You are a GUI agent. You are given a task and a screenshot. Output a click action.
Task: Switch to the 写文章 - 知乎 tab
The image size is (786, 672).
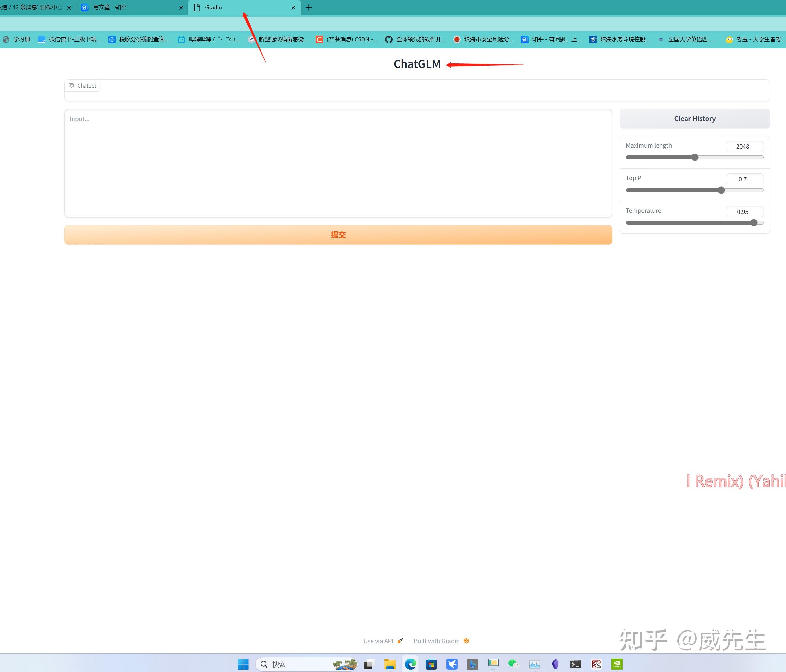pyautogui.click(x=131, y=8)
